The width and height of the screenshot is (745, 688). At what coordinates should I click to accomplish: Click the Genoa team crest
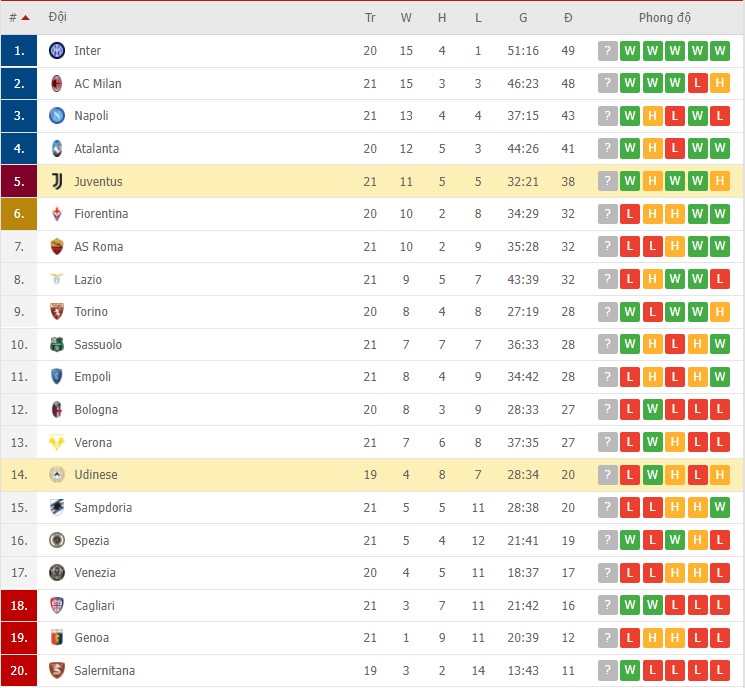(x=57, y=638)
